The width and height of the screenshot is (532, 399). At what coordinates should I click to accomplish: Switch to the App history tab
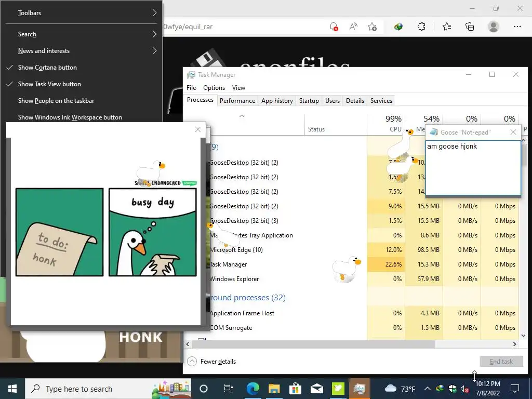click(277, 101)
